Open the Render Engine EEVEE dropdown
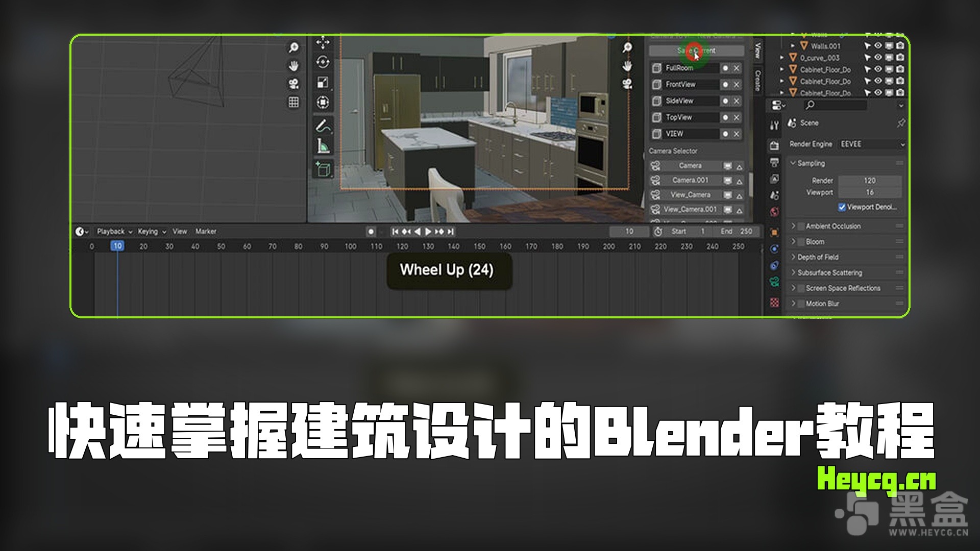 tap(872, 144)
